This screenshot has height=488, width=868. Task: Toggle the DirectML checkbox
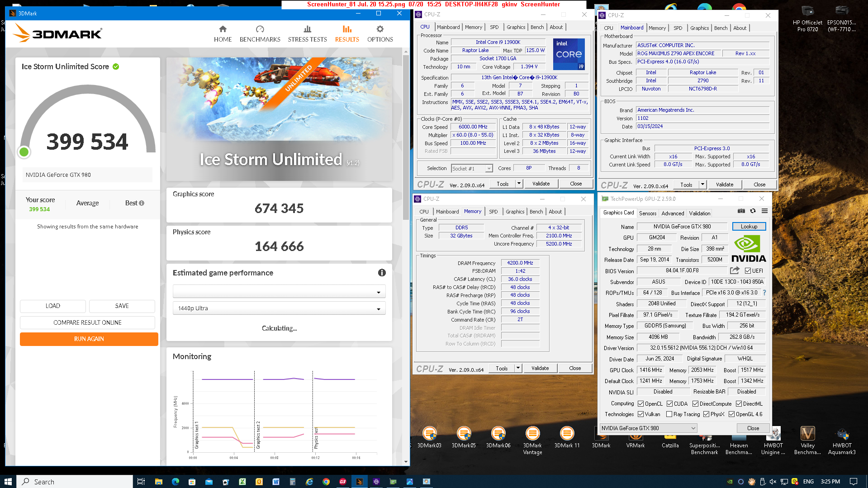point(739,403)
